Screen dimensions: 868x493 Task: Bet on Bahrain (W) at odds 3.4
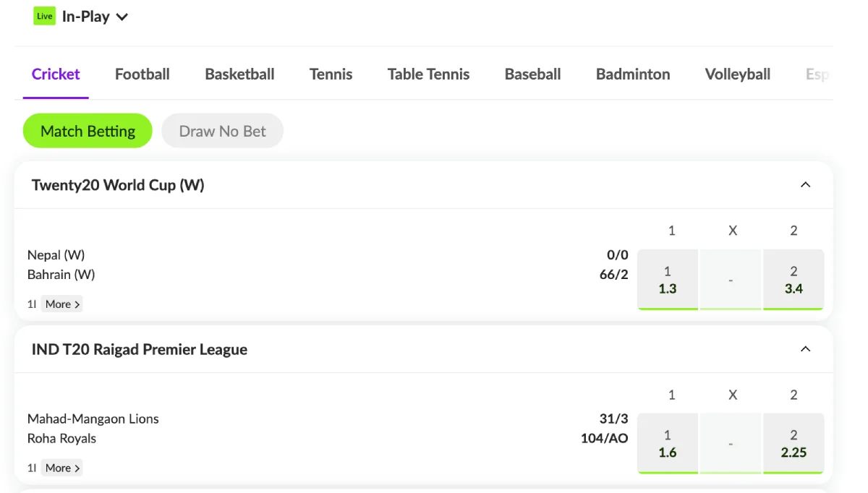(x=793, y=280)
